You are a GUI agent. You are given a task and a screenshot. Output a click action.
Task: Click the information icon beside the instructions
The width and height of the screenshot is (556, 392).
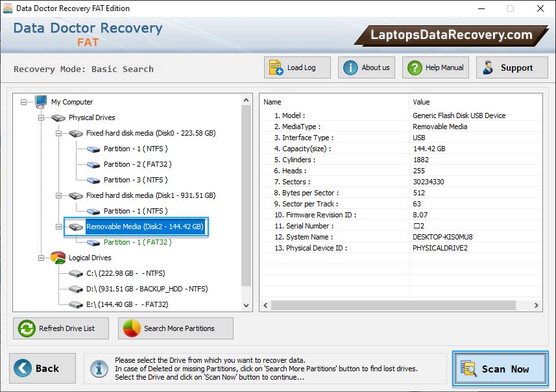click(99, 369)
